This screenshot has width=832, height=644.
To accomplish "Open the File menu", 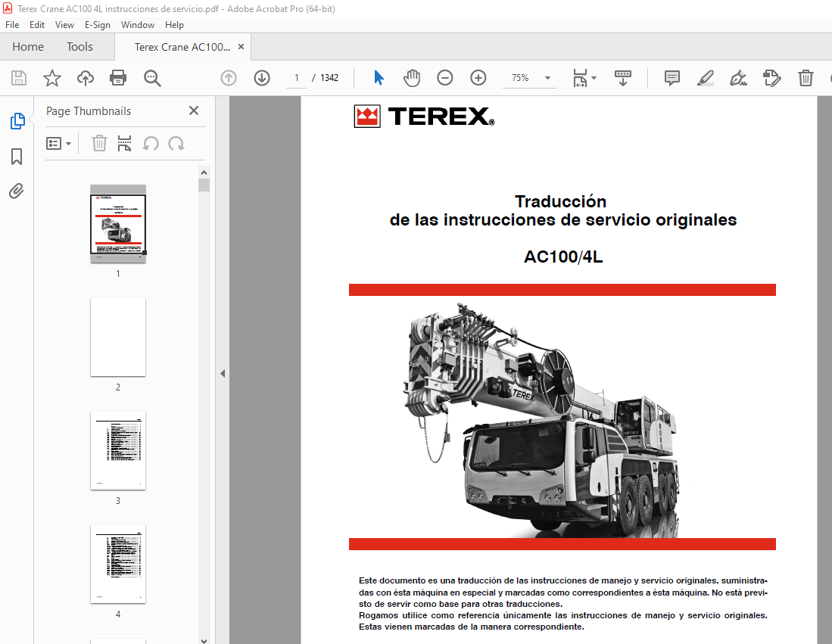I will 11,25.
